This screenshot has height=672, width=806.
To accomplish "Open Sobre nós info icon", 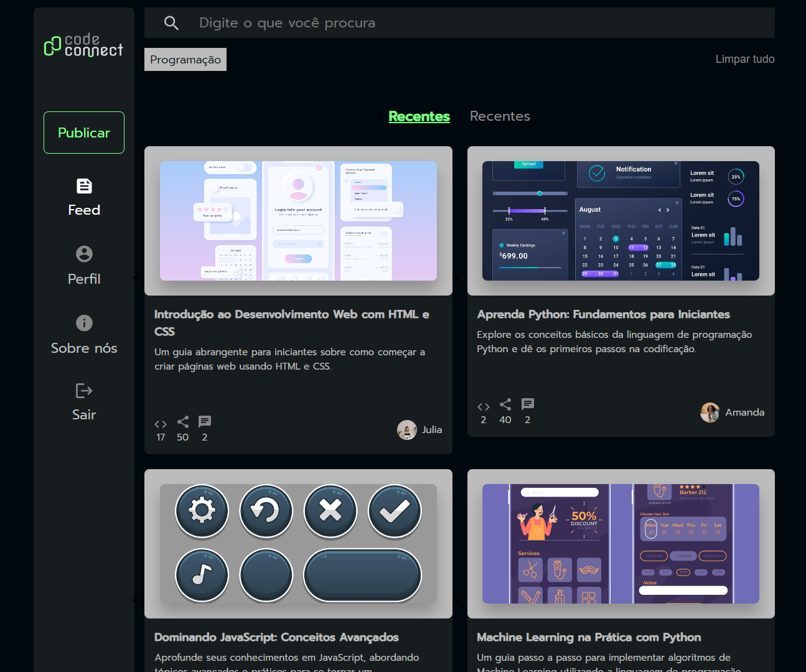I will point(84,323).
